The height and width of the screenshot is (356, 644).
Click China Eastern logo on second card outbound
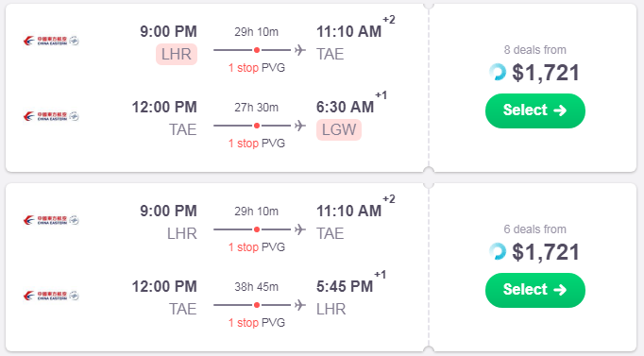pos(51,221)
